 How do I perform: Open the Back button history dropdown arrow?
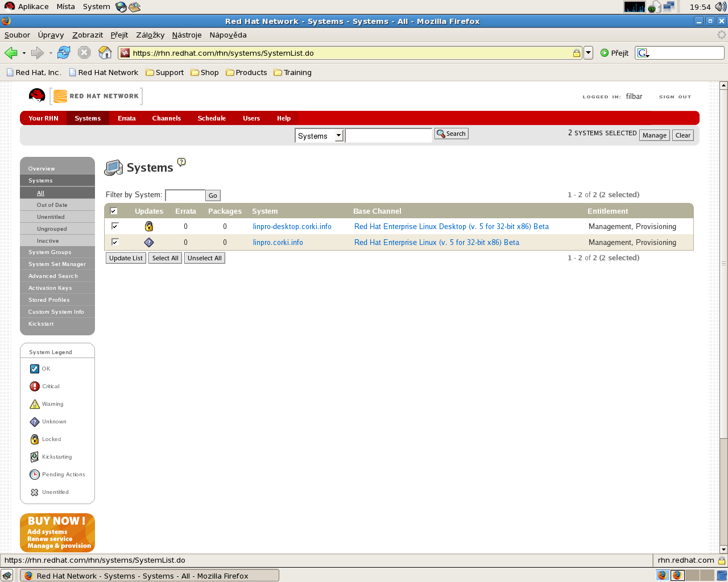coord(24,53)
